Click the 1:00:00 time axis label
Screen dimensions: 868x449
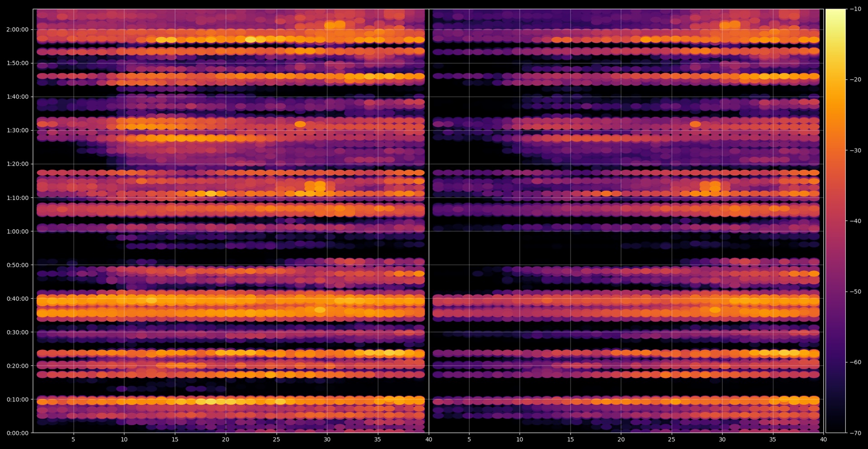click(18, 232)
